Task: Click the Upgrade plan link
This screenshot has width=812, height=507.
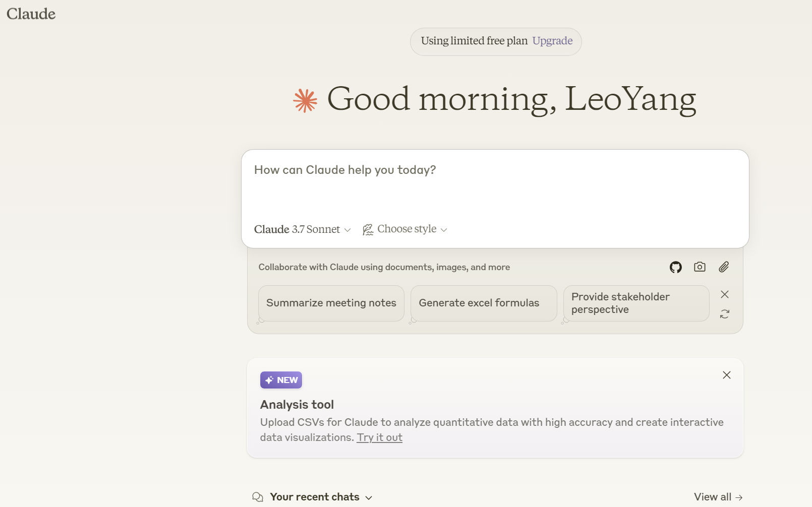Action: click(x=552, y=41)
